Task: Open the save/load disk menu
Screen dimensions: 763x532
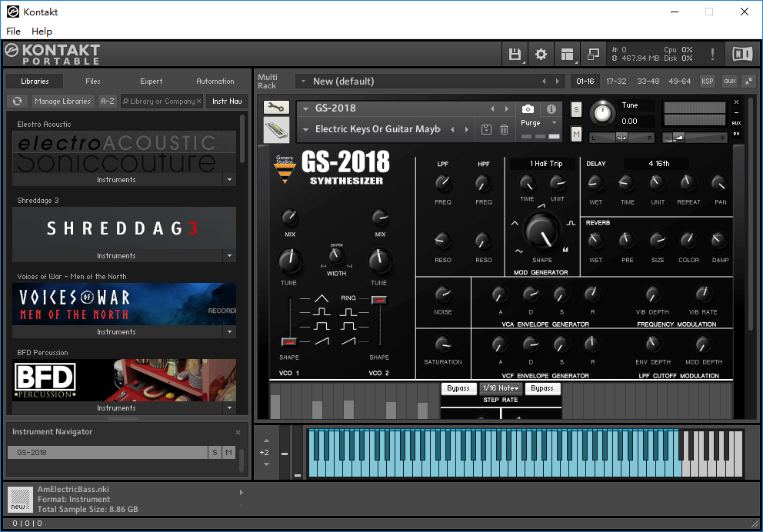Action: point(515,54)
